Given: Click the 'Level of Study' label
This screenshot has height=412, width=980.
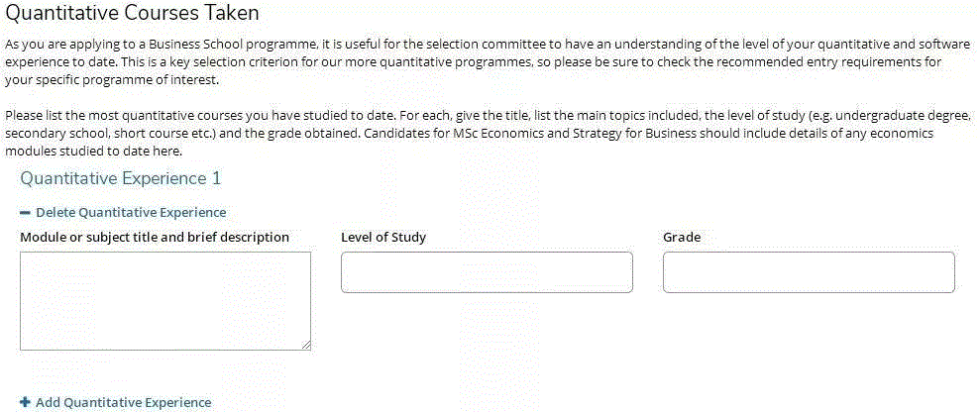Looking at the screenshot, I should pos(383,238).
